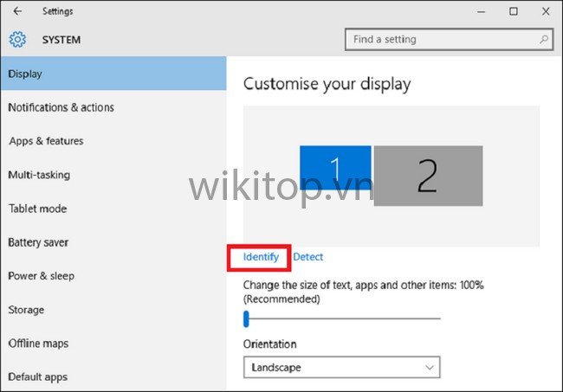Click the text size slider handle
563x392 pixels.
(246, 319)
